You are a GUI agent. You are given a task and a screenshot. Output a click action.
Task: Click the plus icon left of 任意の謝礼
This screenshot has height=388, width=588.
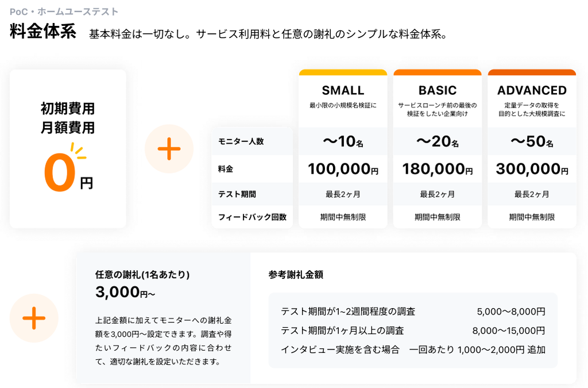(34, 318)
